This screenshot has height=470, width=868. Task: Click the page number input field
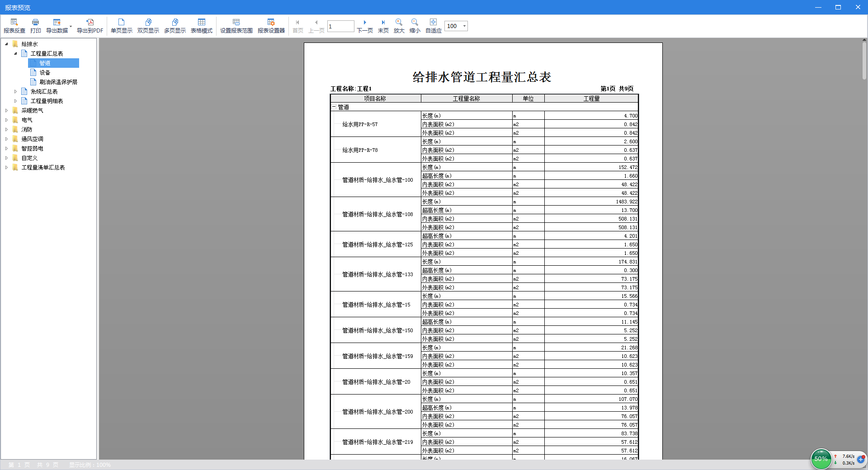tap(340, 26)
